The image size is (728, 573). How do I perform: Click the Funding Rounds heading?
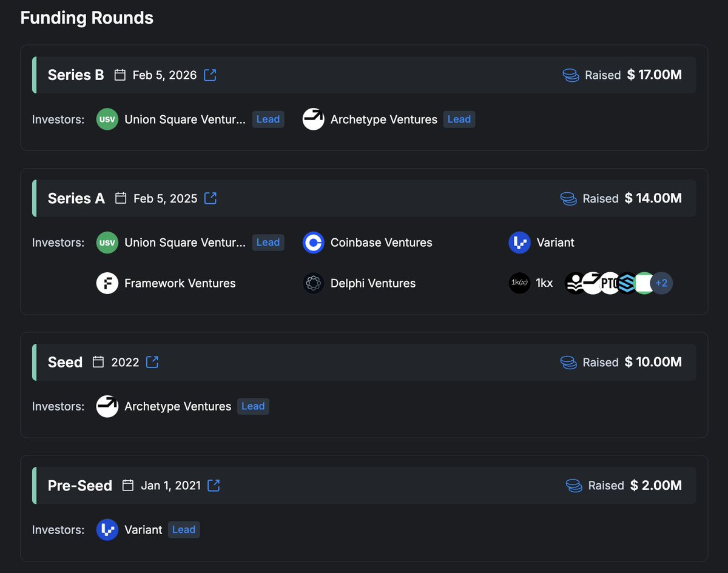[x=87, y=18]
